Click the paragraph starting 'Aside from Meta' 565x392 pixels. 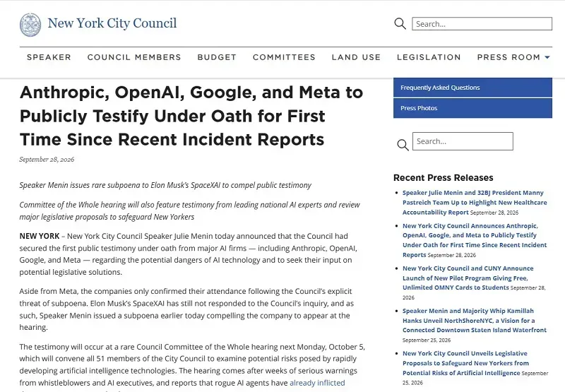tap(186, 309)
